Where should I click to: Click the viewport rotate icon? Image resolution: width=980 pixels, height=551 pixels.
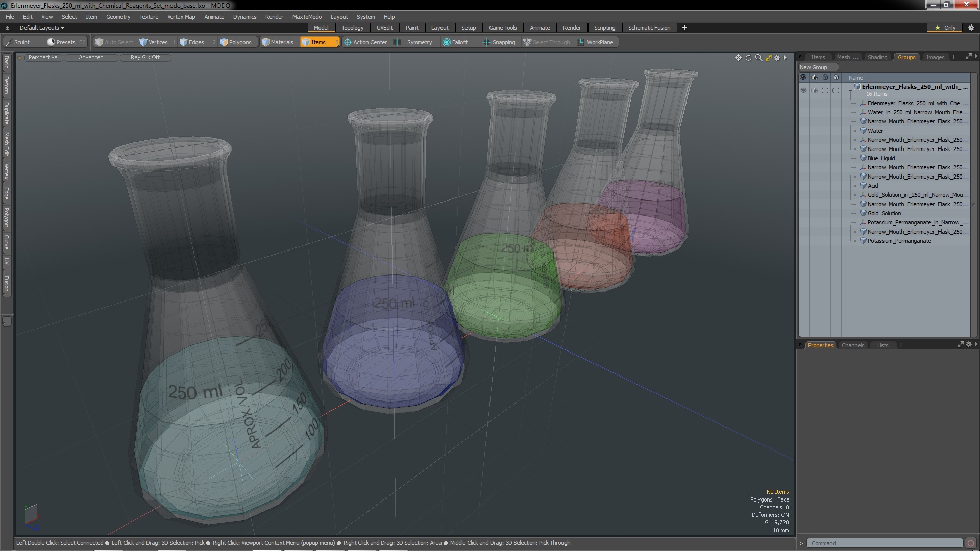pos(748,58)
